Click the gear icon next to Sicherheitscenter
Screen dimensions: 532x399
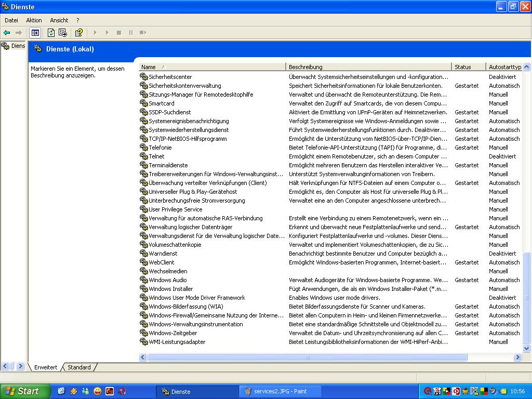tap(144, 77)
